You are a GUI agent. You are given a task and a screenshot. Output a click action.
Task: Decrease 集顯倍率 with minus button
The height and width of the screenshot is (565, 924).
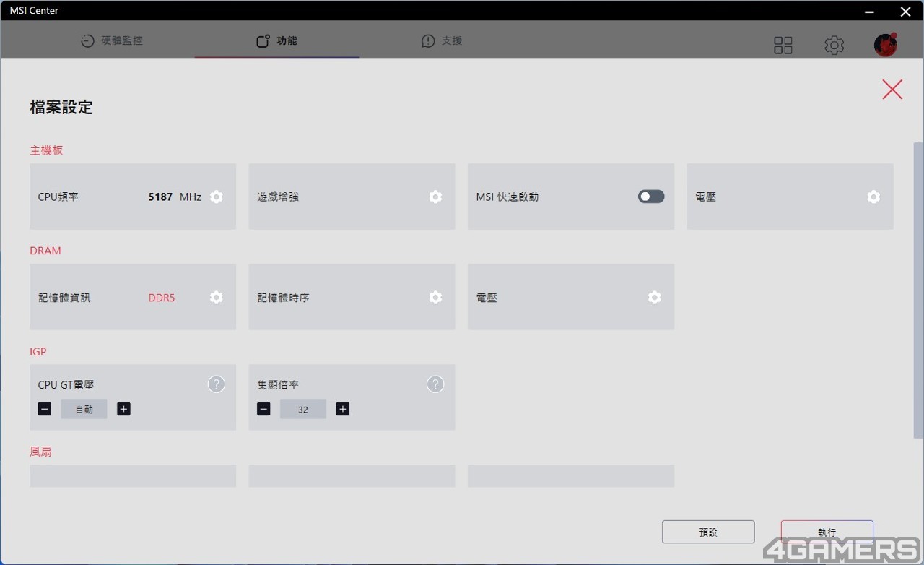pyautogui.click(x=263, y=409)
